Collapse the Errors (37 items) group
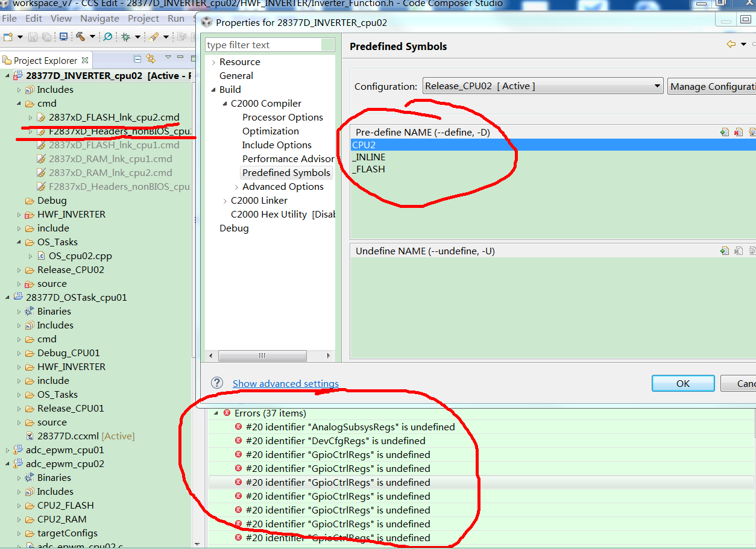The width and height of the screenshot is (756, 549). [216, 413]
